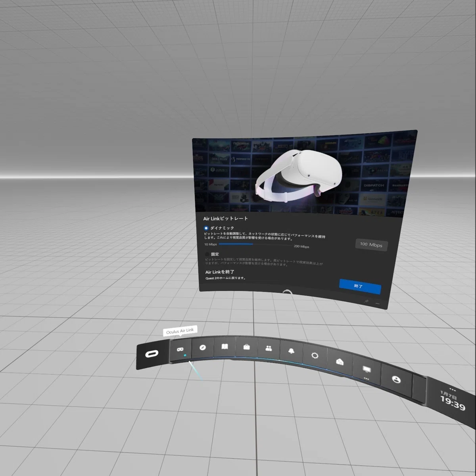This screenshot has width=476, height=476.
Task: Click the Air Linkビットレート heading
Action: 225,219
